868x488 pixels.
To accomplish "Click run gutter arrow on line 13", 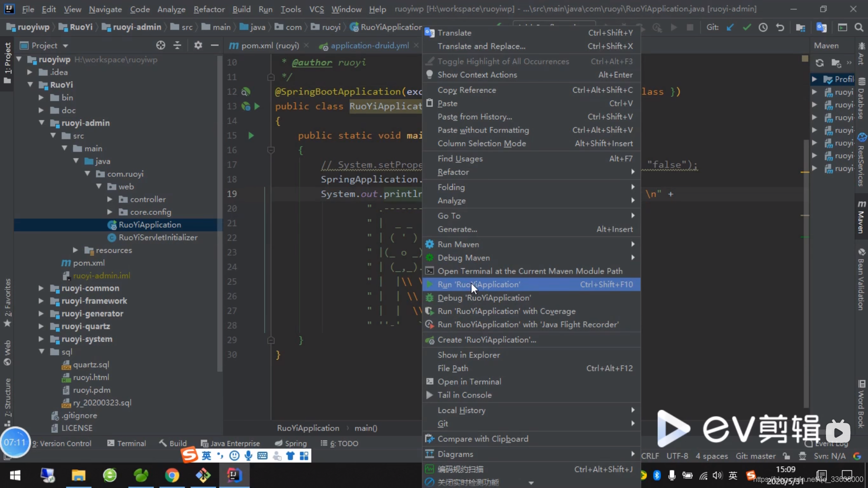I will (257, 106).
